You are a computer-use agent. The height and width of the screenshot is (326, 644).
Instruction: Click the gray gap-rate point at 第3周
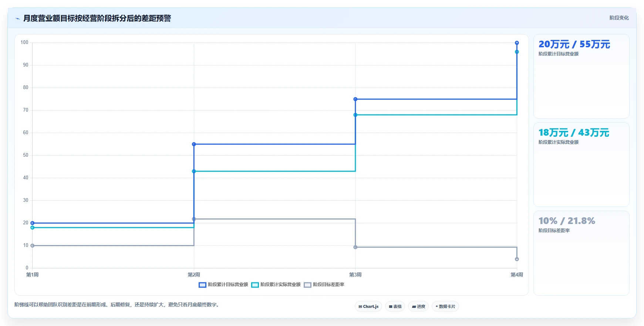click(355, 247)
